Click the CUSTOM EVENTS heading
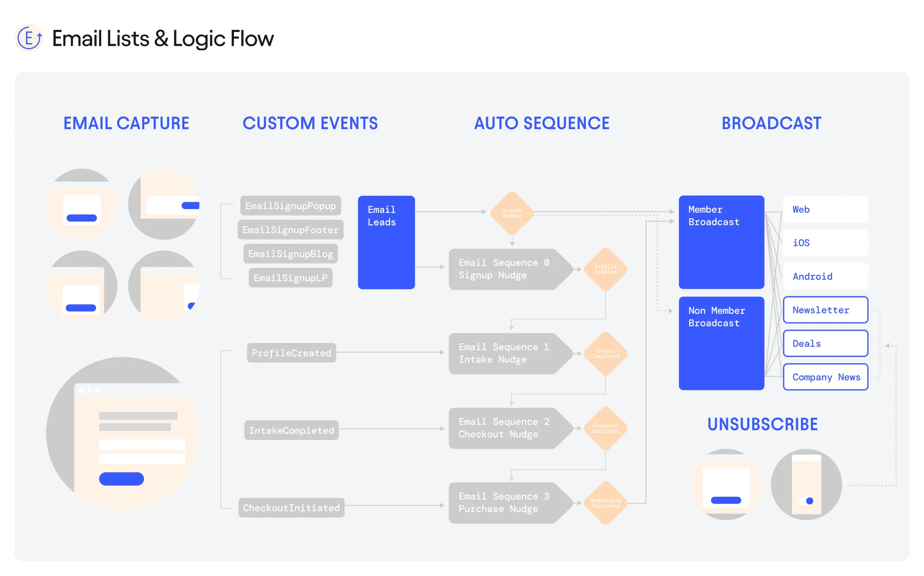 click(x=310, y=123)
